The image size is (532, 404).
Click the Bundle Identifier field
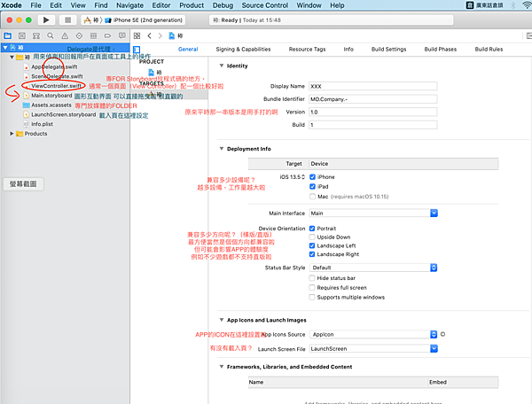pos(373,99)
